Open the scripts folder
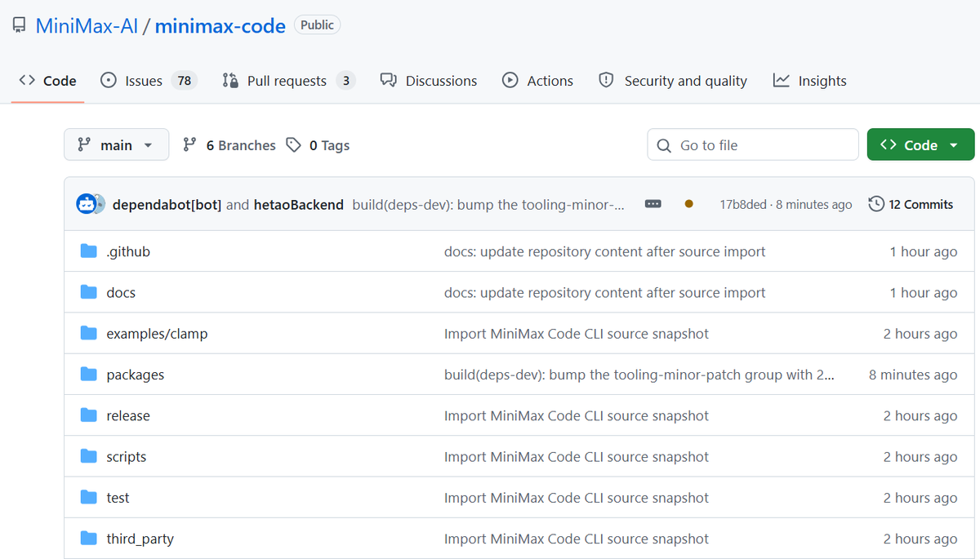The width and height of the screenshot is (980, 559). pos(127,457)
